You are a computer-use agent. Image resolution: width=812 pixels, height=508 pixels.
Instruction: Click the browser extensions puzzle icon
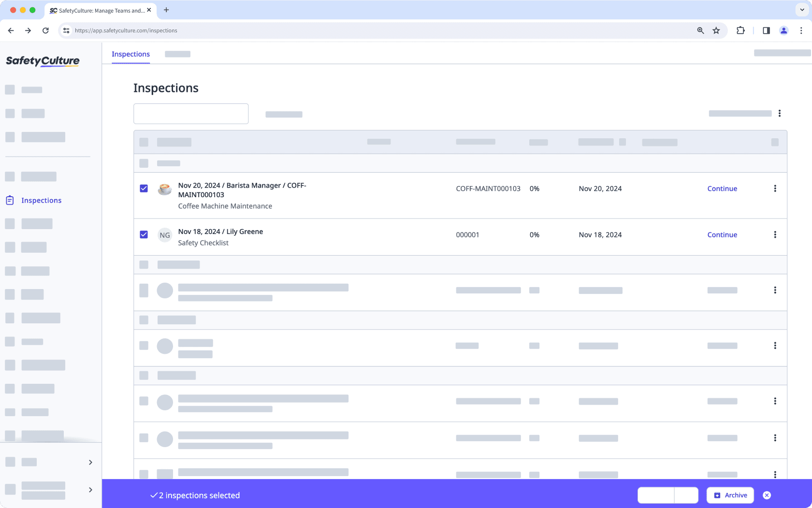740,30
